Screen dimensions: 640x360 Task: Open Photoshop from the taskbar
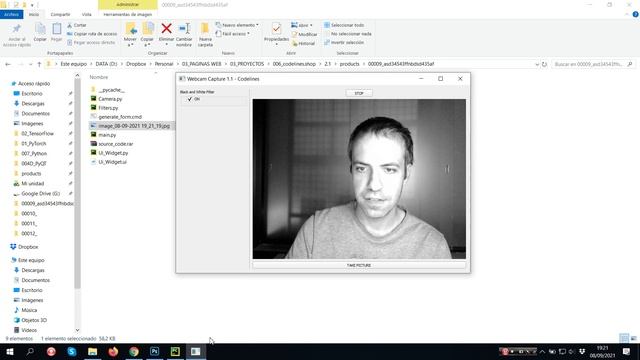154,351
